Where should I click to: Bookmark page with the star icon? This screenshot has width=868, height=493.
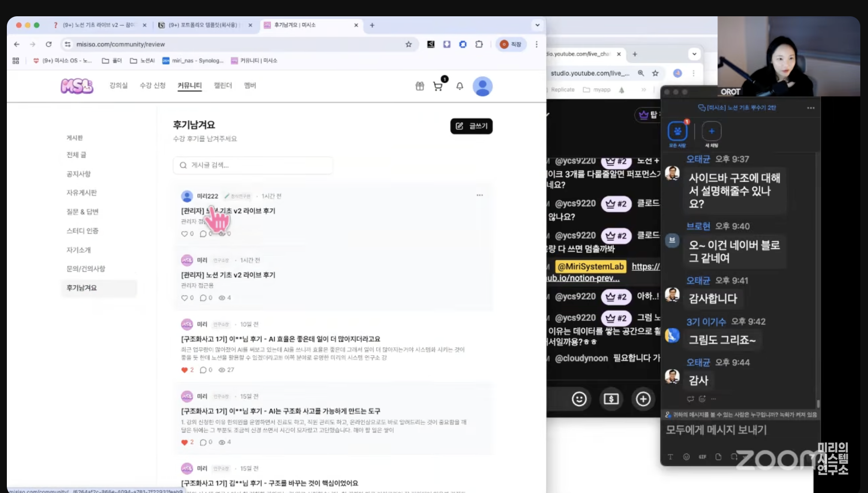pyautogui.click(x=408, y=44)
